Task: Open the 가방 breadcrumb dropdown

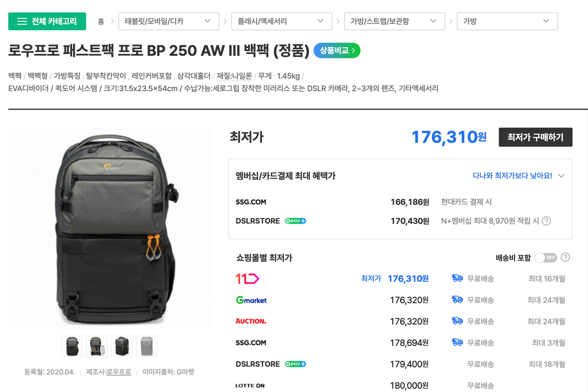Action: (x=507, y=21)
